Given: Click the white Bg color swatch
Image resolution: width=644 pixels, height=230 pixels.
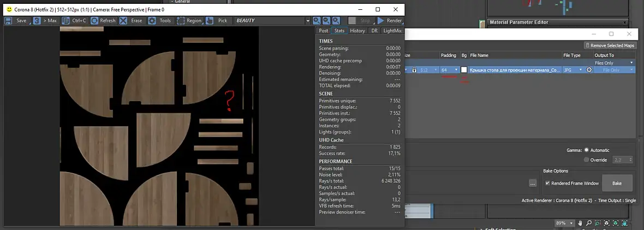Looking at the screenshot, I should (x=464, y=70).
